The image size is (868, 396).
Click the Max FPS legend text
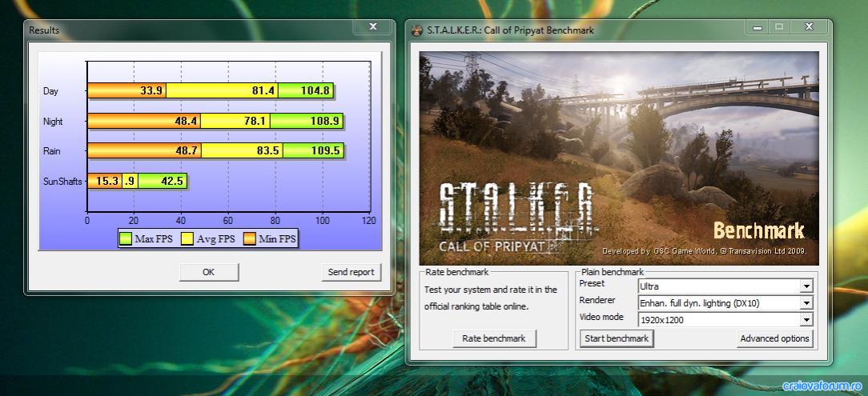(153, 239)
